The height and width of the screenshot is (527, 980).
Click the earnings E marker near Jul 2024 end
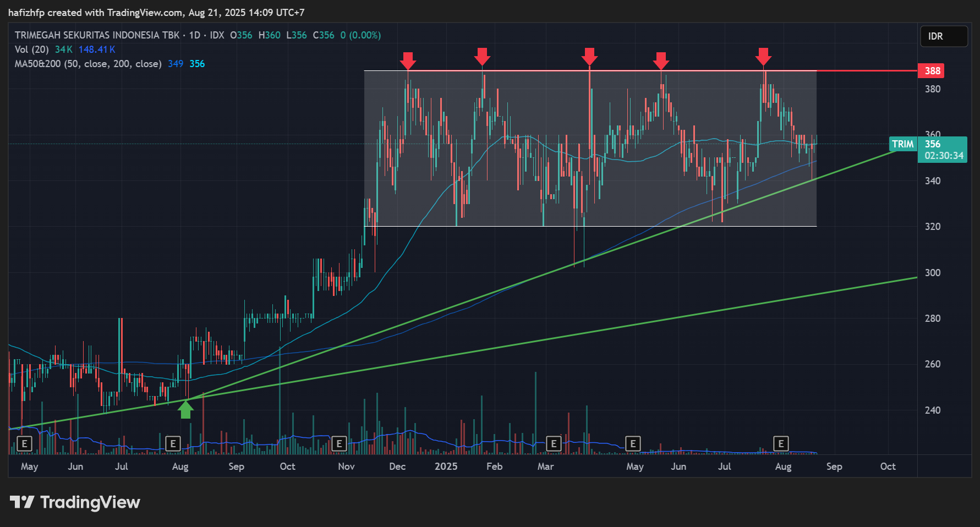pyautogui.click(x=173, y=443)
